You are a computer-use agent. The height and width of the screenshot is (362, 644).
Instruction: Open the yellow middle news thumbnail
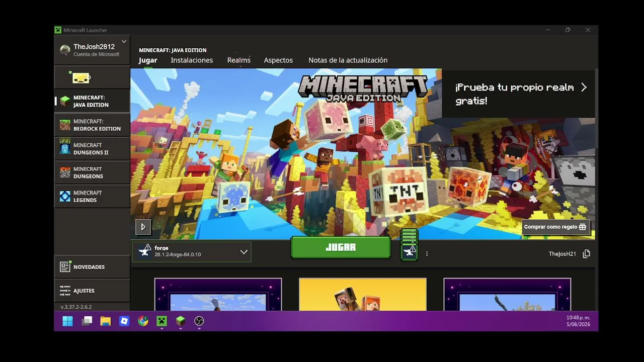(x=363, y=295)
